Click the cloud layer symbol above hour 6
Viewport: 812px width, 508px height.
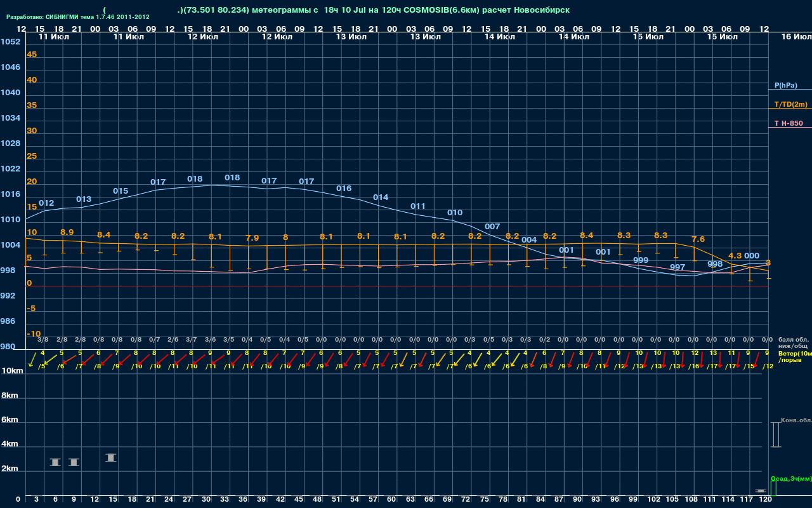coord(55,462)
